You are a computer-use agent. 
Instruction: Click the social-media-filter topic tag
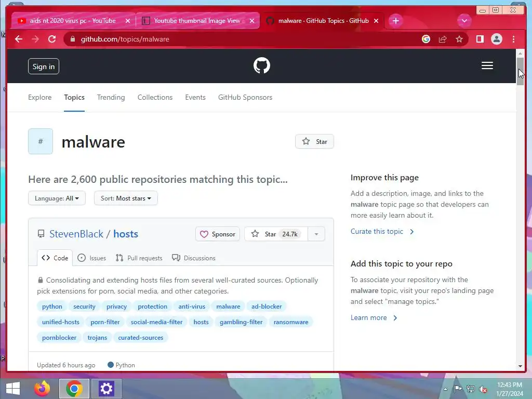click(157, 322)
